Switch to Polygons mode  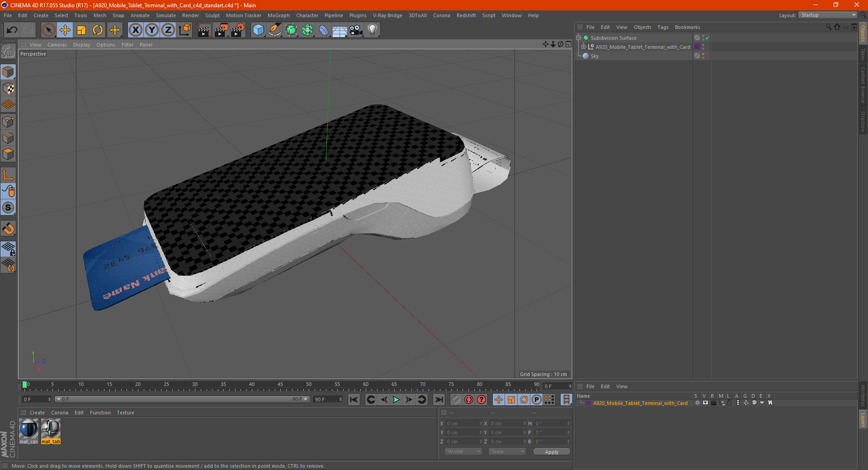pyautogui.click(x=8, y=154)
